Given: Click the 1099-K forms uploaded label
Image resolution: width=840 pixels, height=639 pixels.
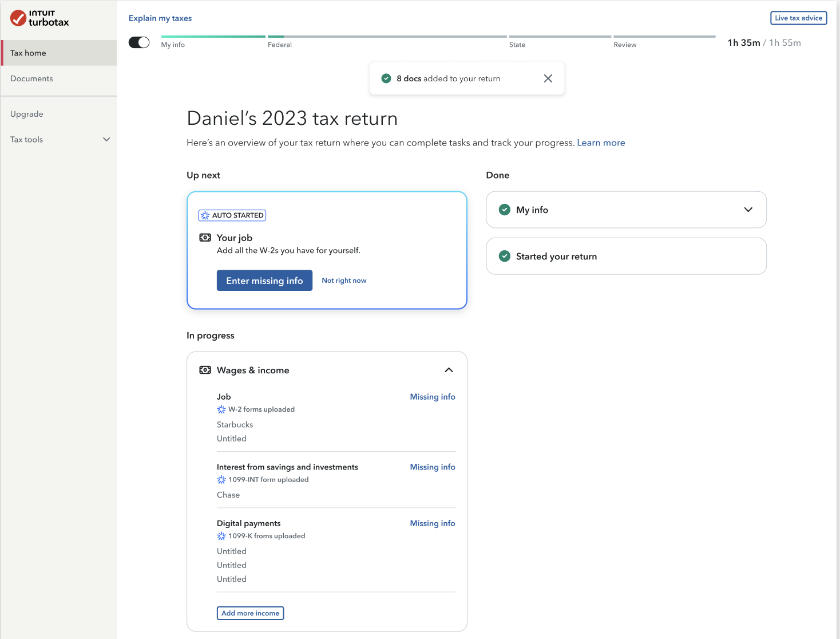Looking at the screenshot, I should (x=267, y=536).
